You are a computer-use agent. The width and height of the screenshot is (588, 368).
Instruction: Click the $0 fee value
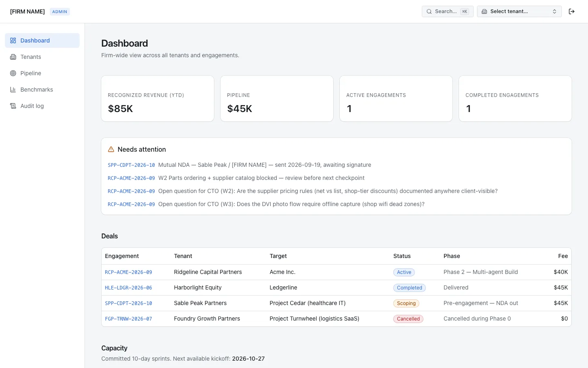pyautogui.click(x=564, y=319)
